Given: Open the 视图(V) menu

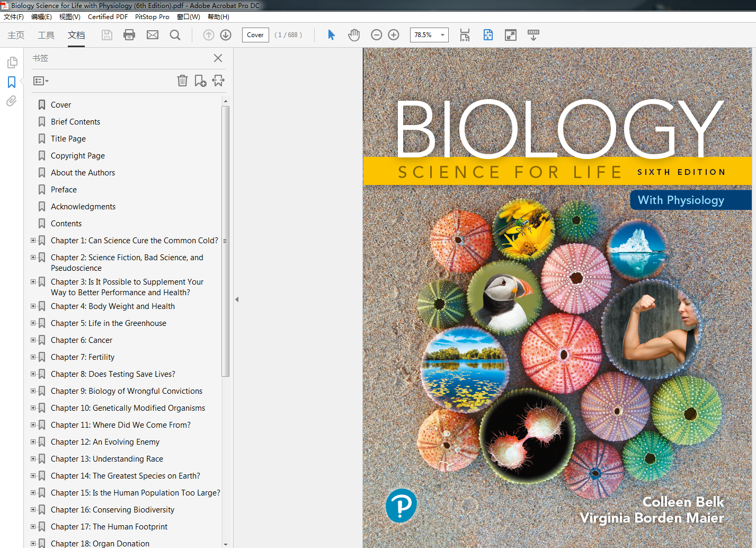Looking at the screenshot, I should click(x=69, y=17).
